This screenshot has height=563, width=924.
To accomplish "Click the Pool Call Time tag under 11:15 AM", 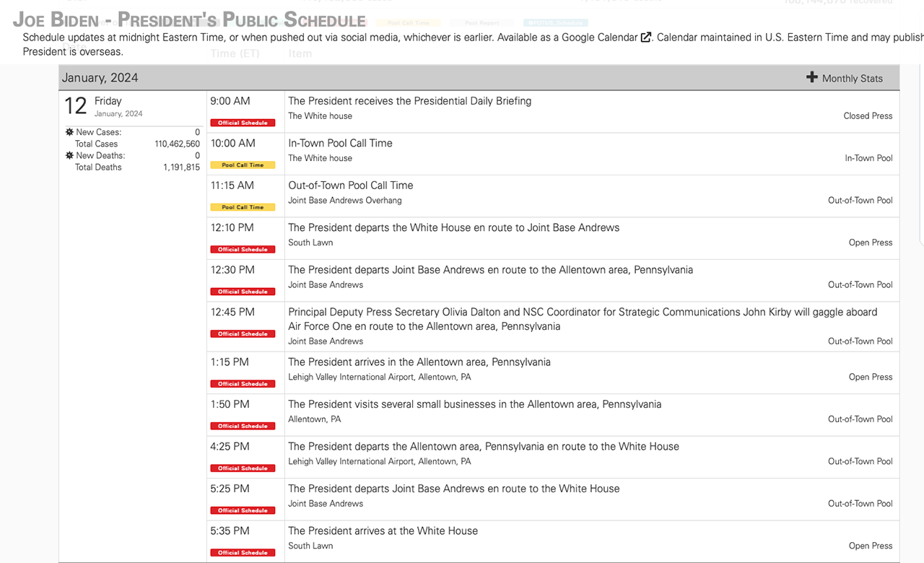I will [243, 207].
